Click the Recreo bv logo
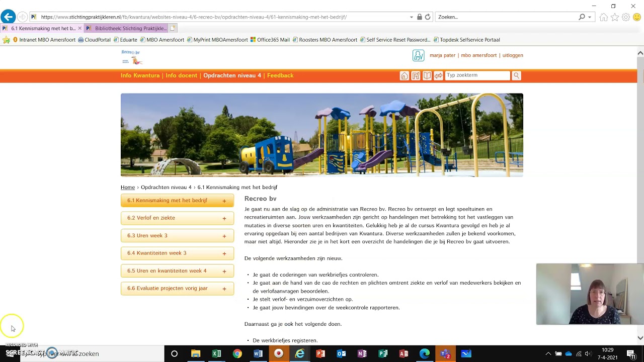Viewport: 644px width, 362px height. point(132,57)
